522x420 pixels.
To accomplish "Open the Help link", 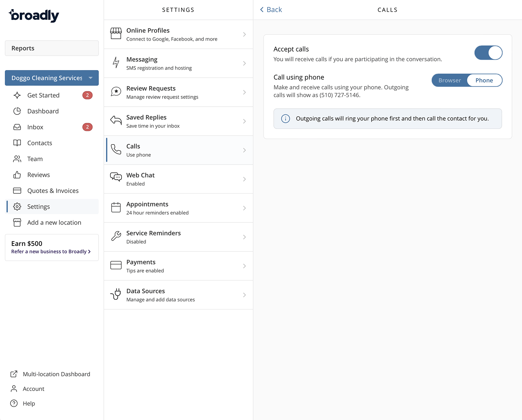I will tap(23, 403).
